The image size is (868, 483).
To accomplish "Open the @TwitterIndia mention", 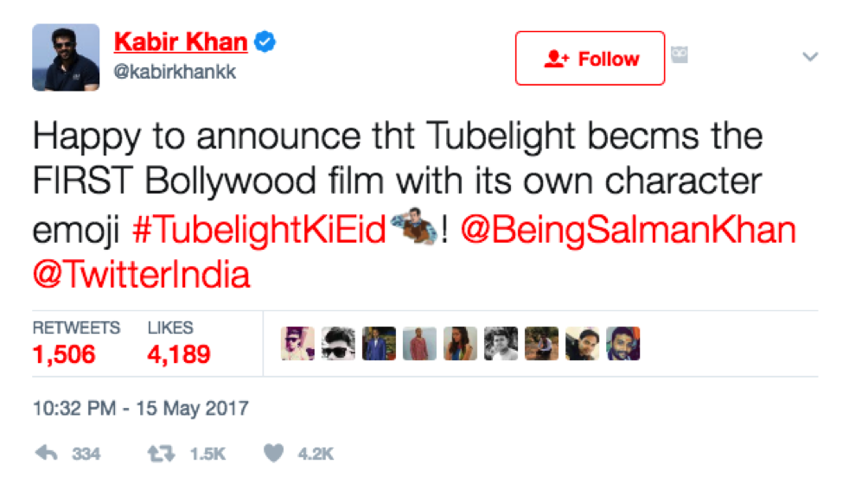I will point(142,275).
